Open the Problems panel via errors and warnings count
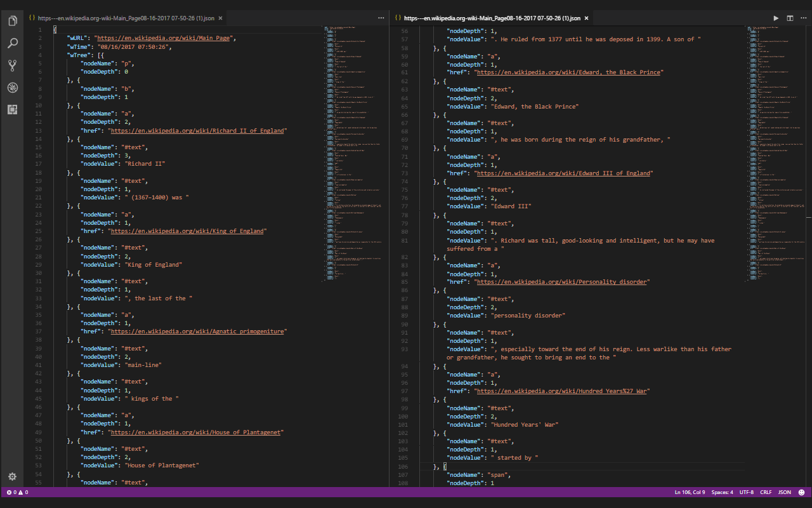 (x=17, y=492)
